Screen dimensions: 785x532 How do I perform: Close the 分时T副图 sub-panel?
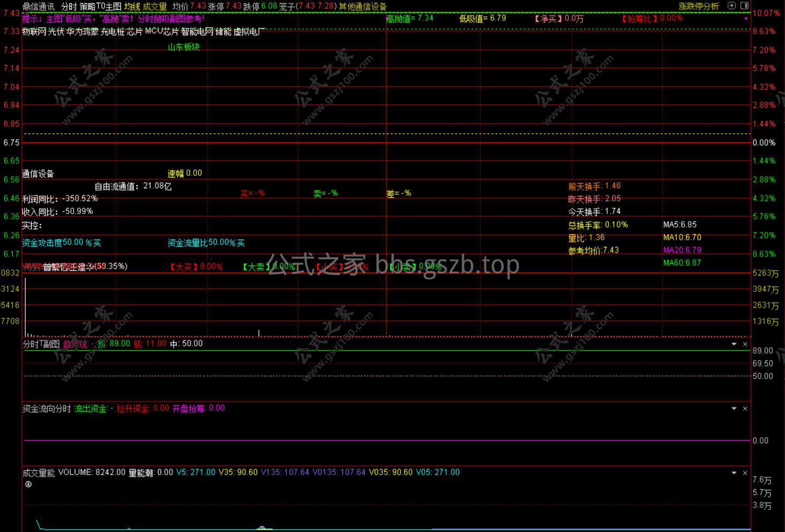(745, 344)
